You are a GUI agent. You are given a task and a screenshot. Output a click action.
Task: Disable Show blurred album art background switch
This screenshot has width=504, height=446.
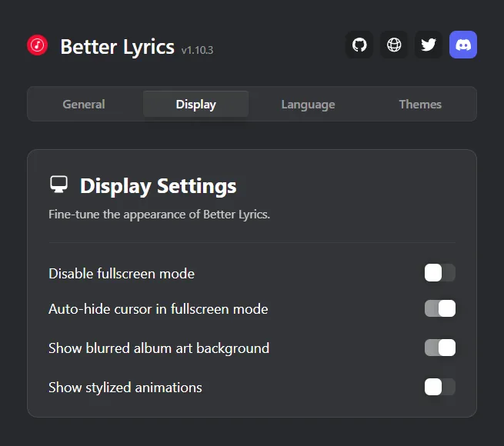click(439, 348)
